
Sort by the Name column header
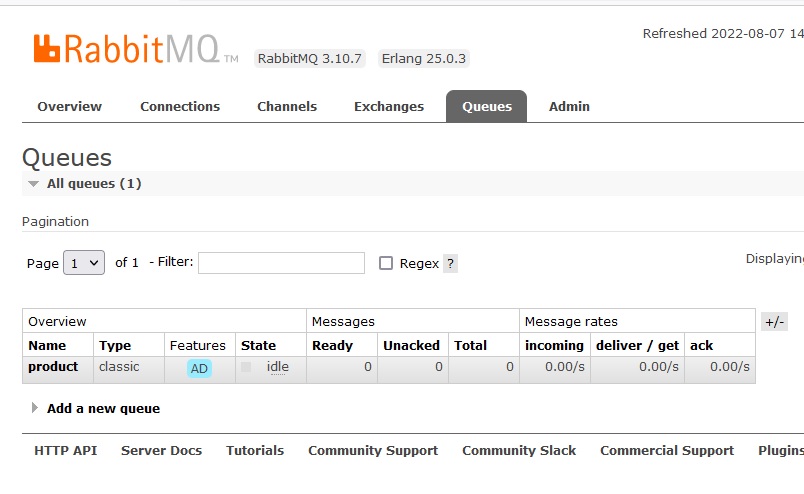point(47,346)
